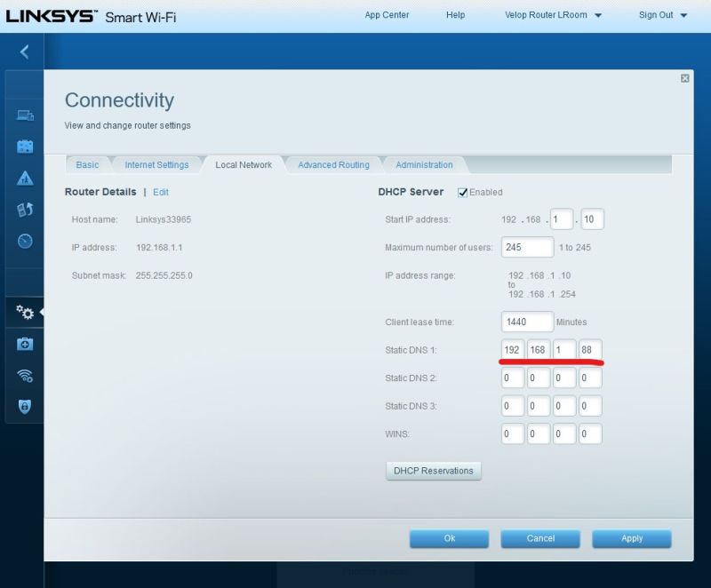
Task: Open the Devices panel from the sidebar
Action: 24,114
